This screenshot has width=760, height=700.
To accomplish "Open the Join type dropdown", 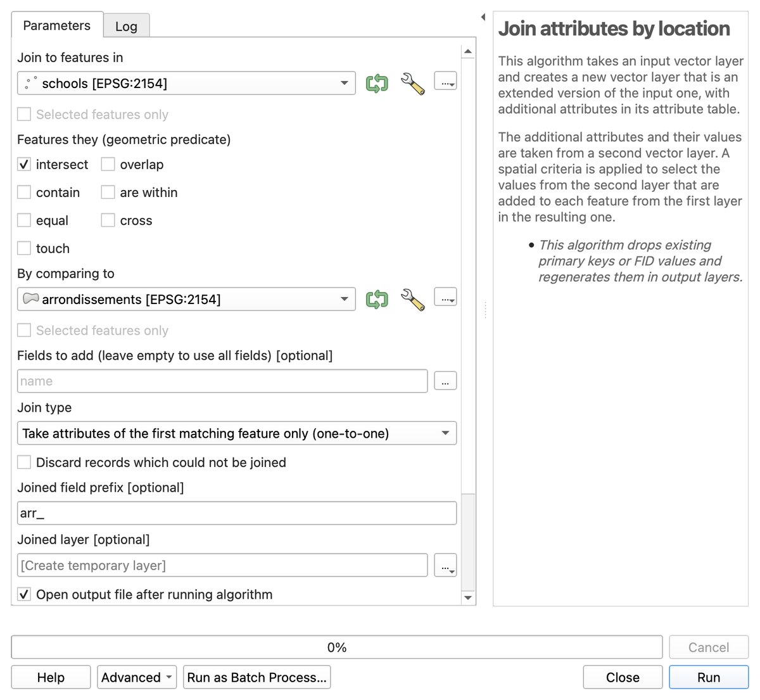I will 237,433.
